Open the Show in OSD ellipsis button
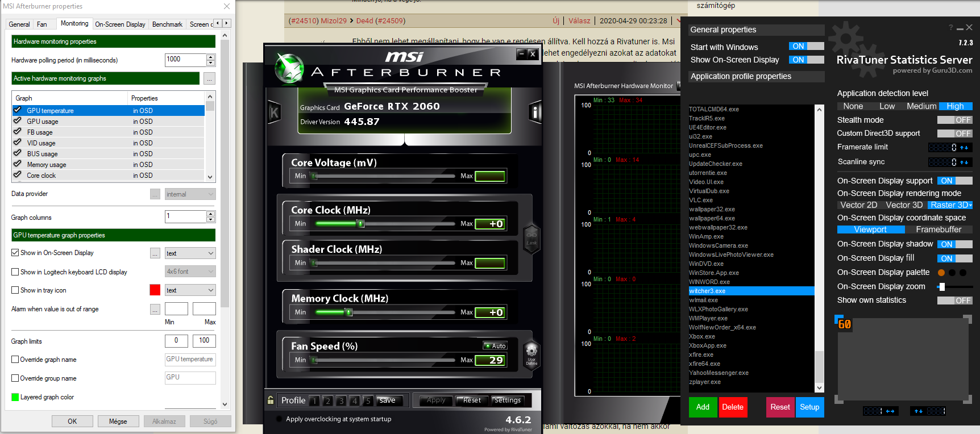Screen dimensions: 980x434 (x=155, y=253)
